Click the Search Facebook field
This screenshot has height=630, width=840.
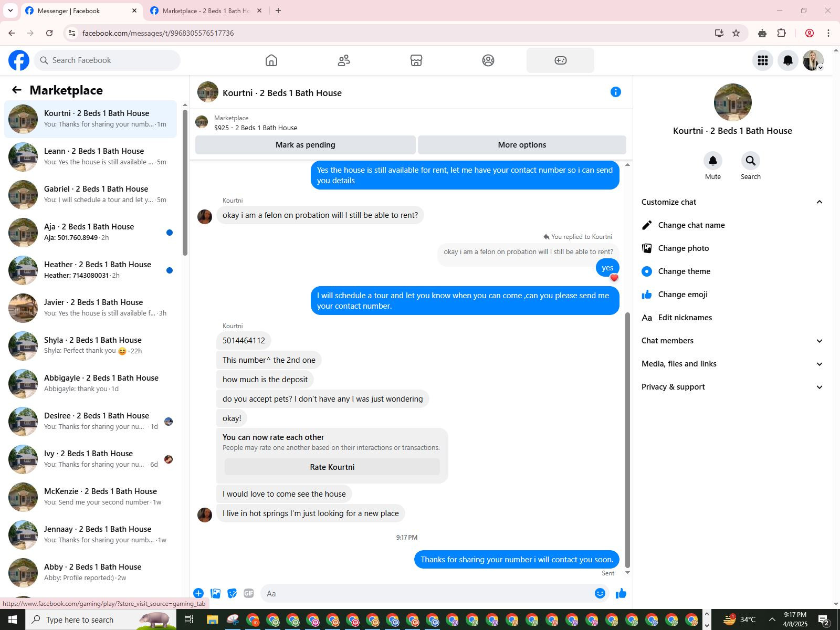point(107,60)
